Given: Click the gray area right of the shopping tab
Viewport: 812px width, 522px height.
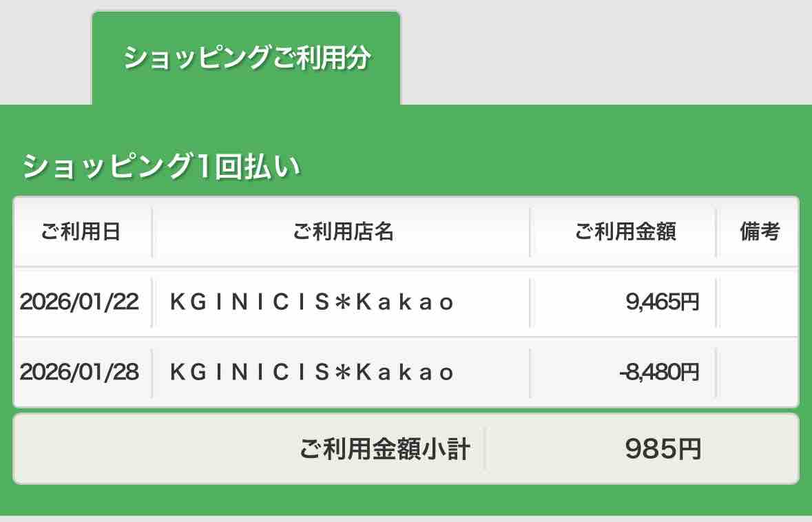Looking at the screenshot, I should (606, 52).
